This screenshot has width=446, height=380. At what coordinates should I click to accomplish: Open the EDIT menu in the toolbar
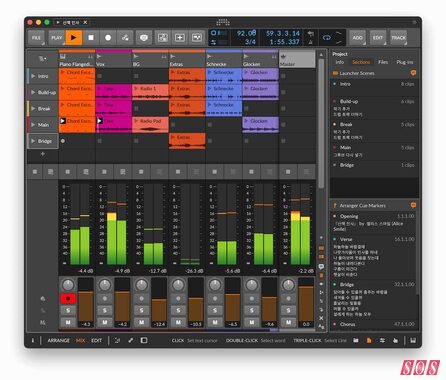378,38
